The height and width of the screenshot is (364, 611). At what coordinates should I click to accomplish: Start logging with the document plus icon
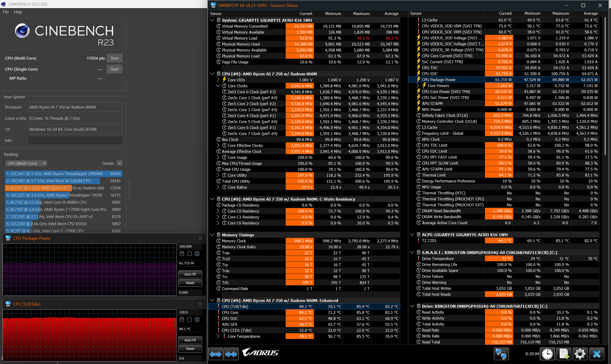tap(564, 354)
